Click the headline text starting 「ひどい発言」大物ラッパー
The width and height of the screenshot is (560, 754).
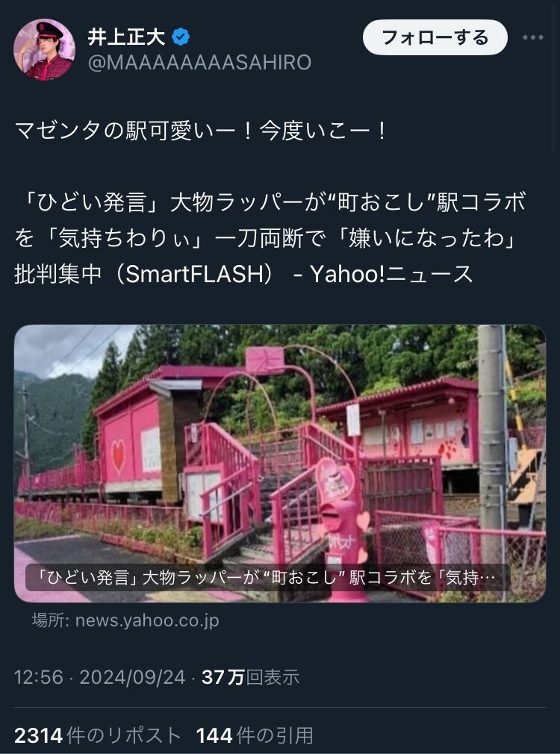tap(269, 202)
